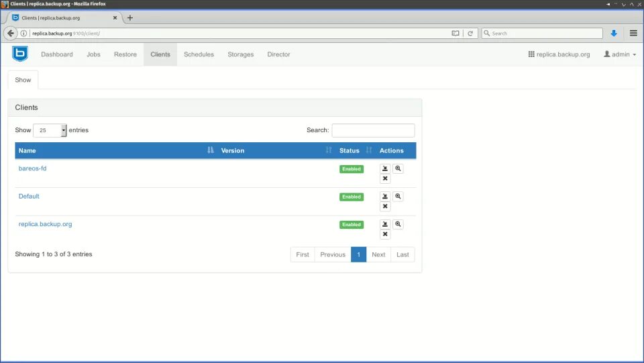The image size is (644, 363).
Task: Open the admin user dropdown
Action: coord(620,54)
